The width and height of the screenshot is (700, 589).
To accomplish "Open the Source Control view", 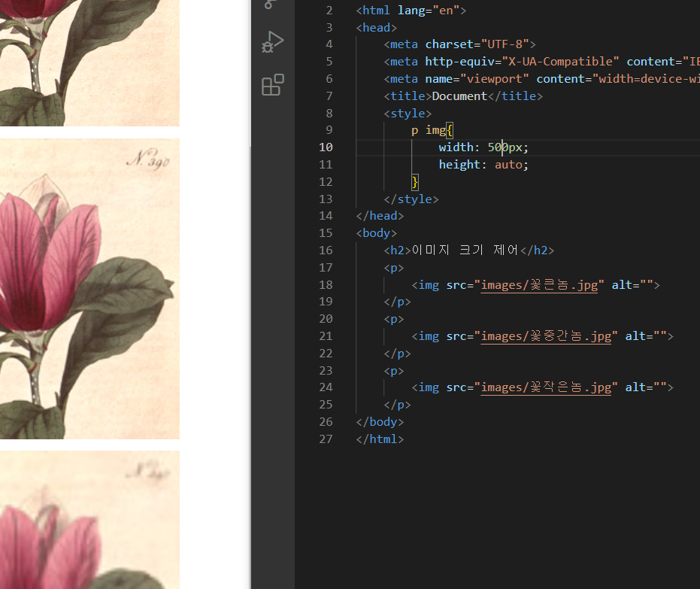I will point(270,5).
